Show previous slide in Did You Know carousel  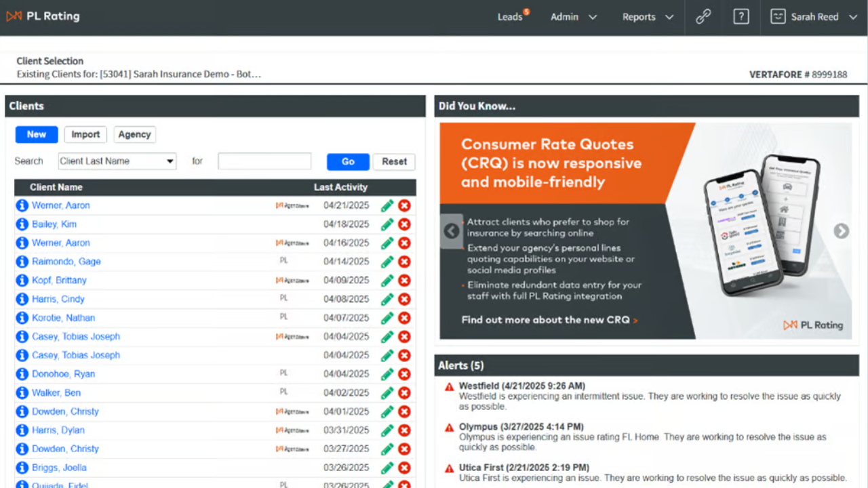tap(452, 231)
